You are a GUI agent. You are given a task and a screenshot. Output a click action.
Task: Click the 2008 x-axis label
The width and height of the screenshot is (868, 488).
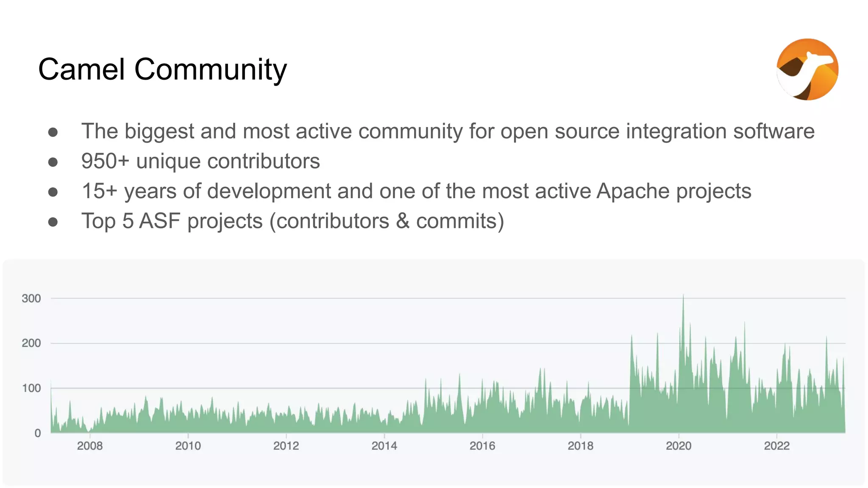coord(90,446)
